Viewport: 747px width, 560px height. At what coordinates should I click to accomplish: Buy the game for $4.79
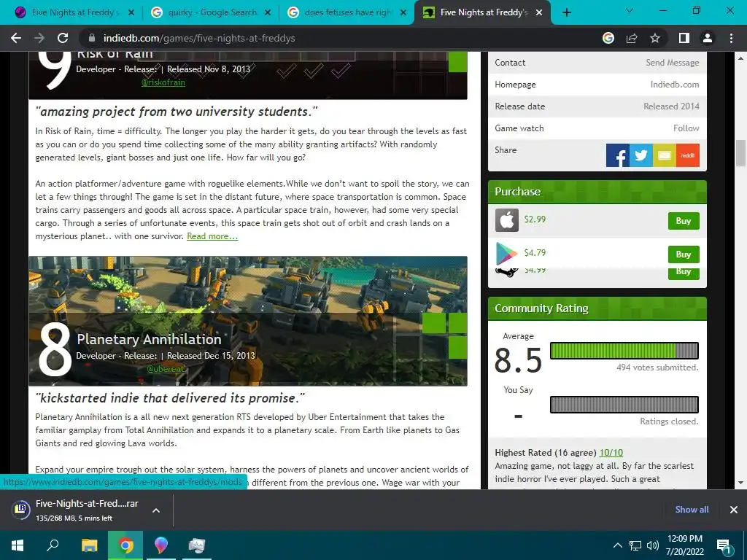(x=683, y=254)
